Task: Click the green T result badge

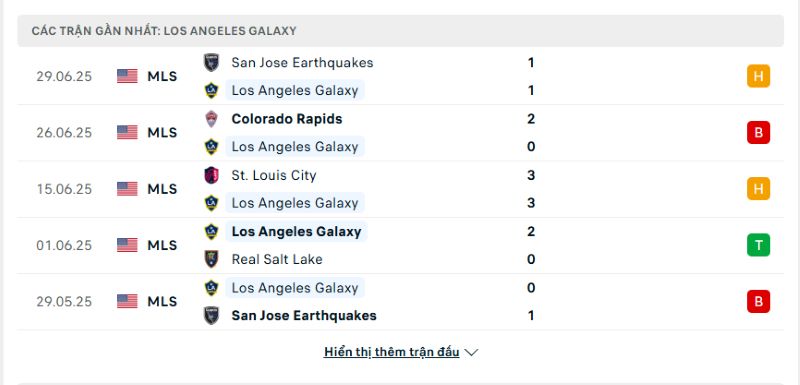Action: tap(759, 245)
